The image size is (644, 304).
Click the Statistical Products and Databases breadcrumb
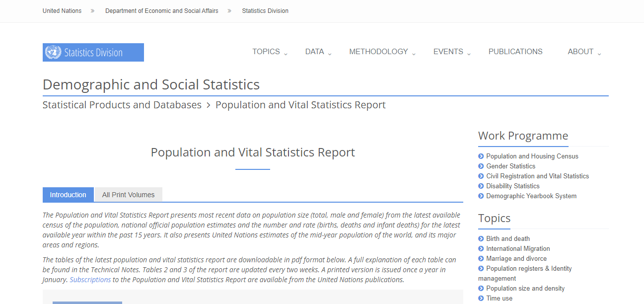click(x=122, y=105)
